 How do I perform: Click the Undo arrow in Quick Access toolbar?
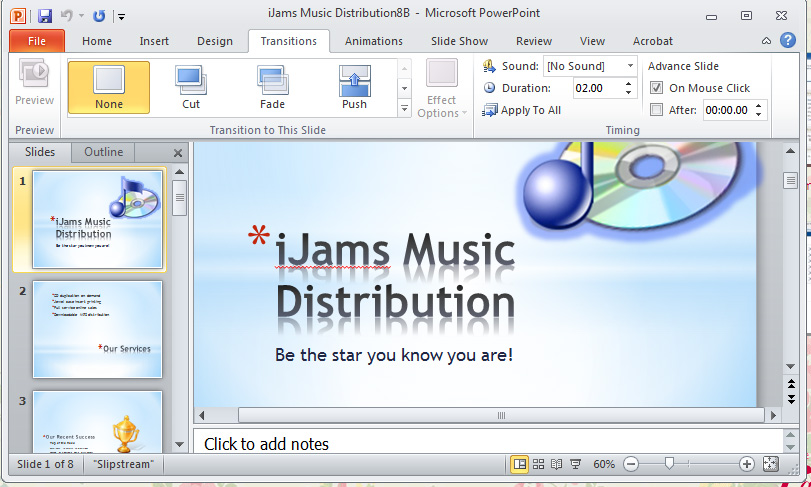click(x=66, y=16)
